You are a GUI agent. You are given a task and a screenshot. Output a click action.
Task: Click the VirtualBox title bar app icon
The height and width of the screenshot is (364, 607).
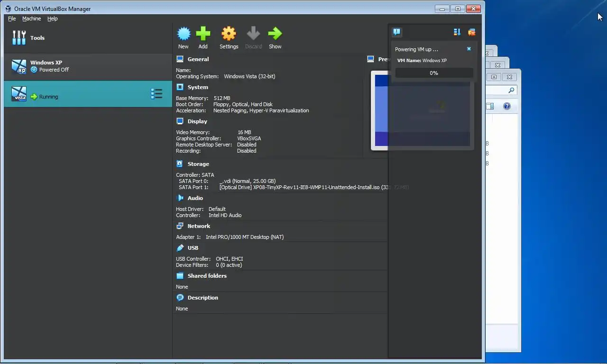[8, 9]
